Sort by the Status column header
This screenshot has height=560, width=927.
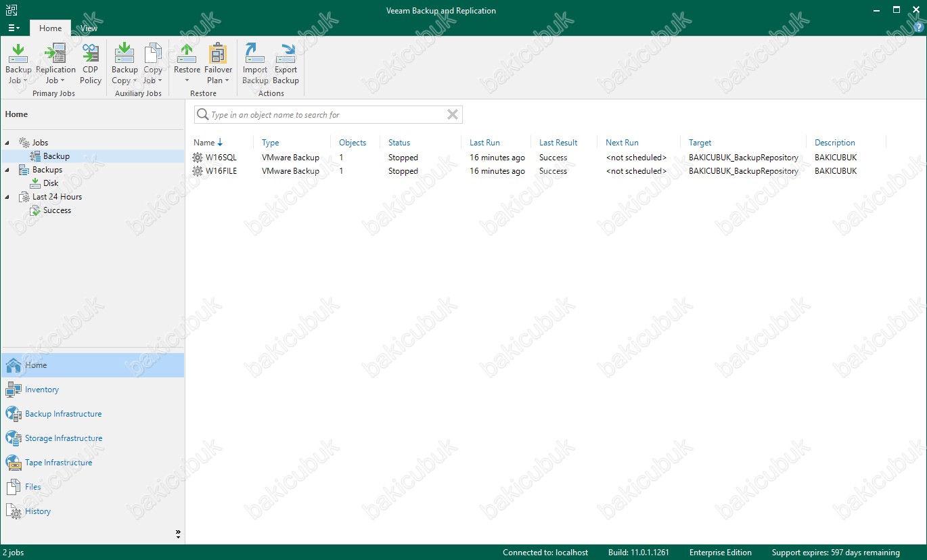[399, 143]
